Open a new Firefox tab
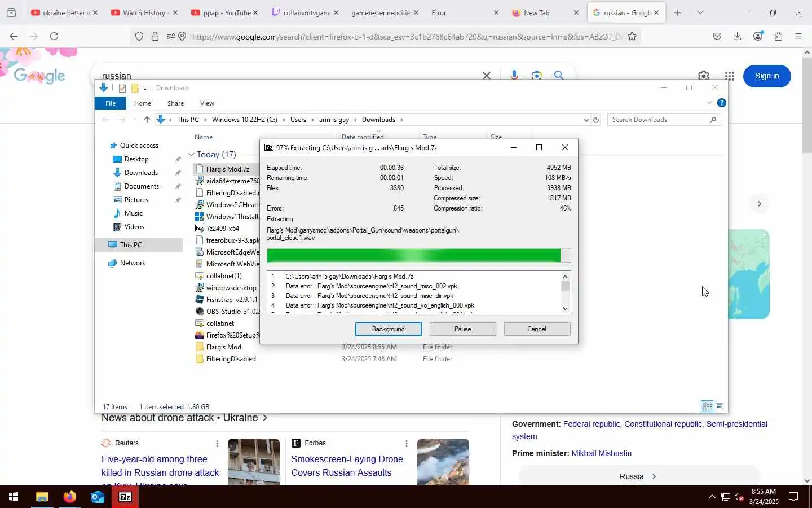This screenshot has width=812, height=508. tap(678, 12)
